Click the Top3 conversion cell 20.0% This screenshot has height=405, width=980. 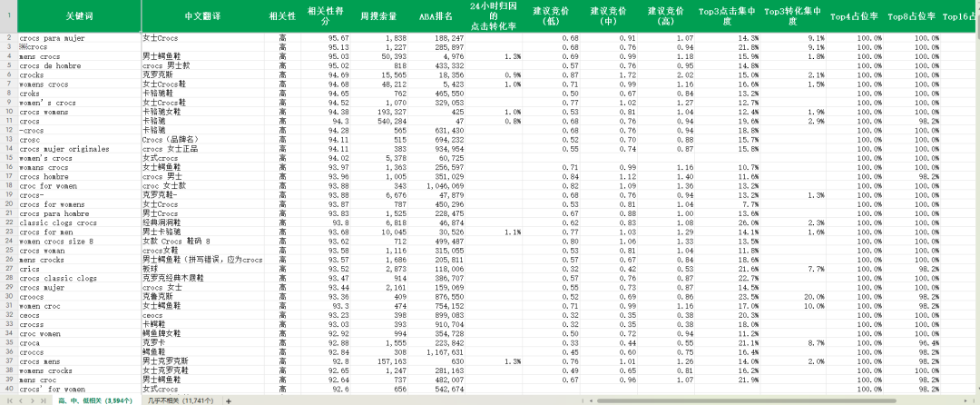pyautogui.click(x=794, y=296)
